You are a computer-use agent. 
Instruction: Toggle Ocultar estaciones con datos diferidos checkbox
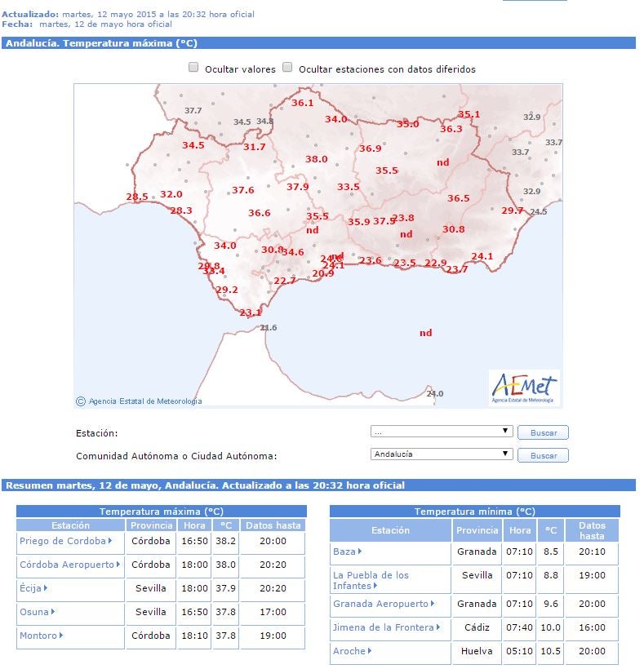[x=287, y=68]
